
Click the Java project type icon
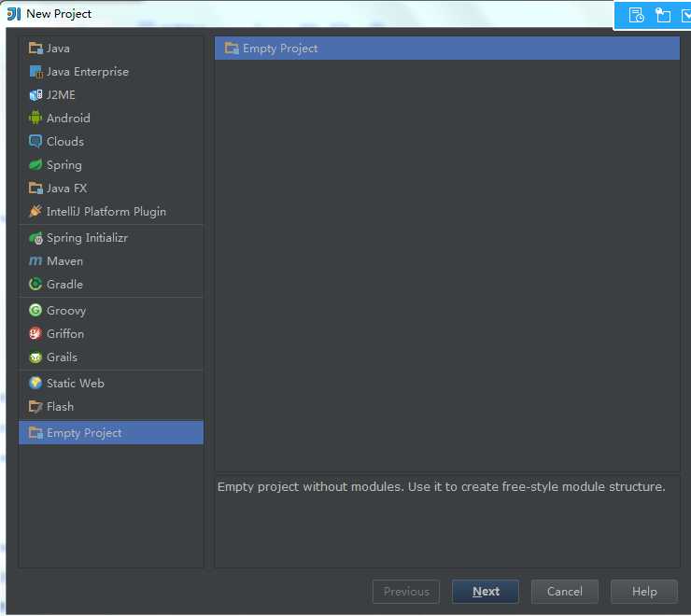(x=35, y=48)
